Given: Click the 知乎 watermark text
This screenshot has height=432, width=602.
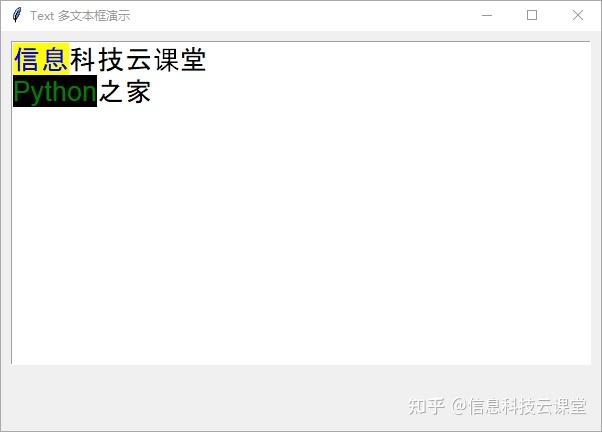Looking at the screenshot, I should [426, 406].
